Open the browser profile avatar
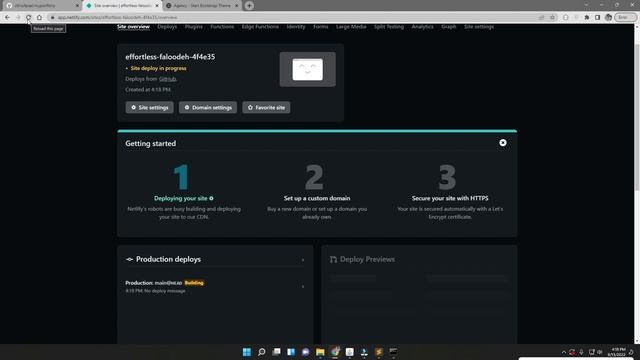 (609, 18)
